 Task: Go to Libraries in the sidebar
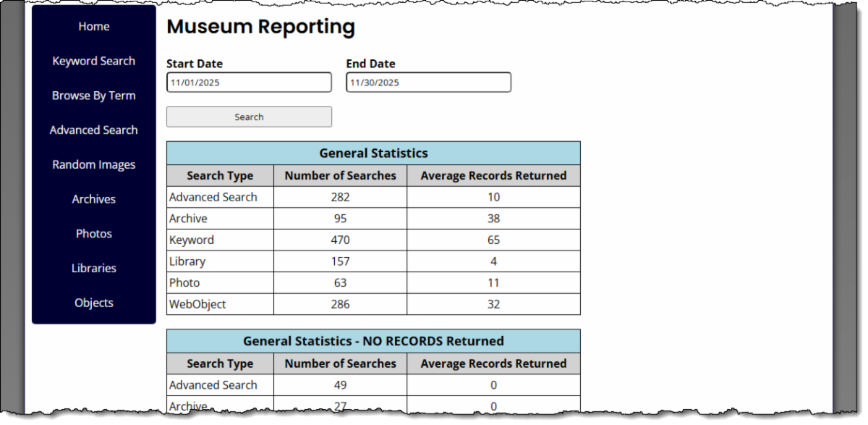(x=94, y=269)
